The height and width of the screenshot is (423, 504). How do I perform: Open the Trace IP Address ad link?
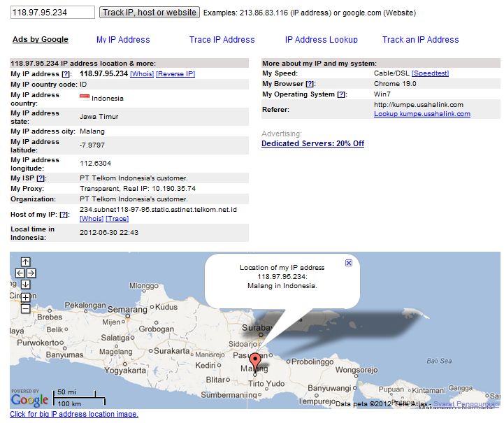222,40
